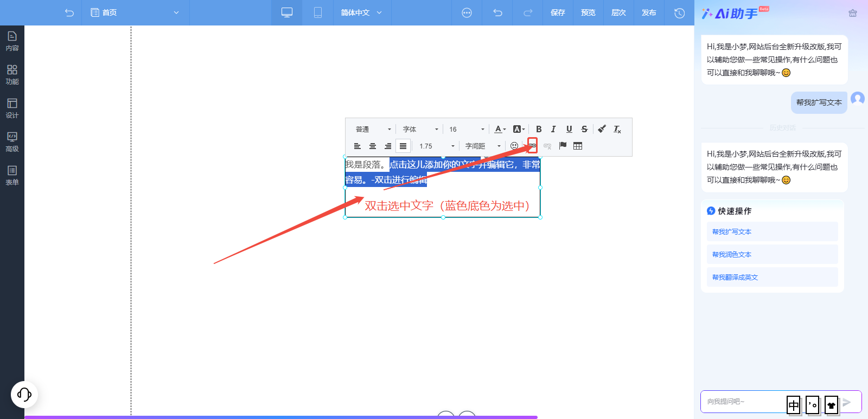The width and height of the screenshot is (868, 419).
Task: Open version history clock icon
Action: [x=679, y=13]
